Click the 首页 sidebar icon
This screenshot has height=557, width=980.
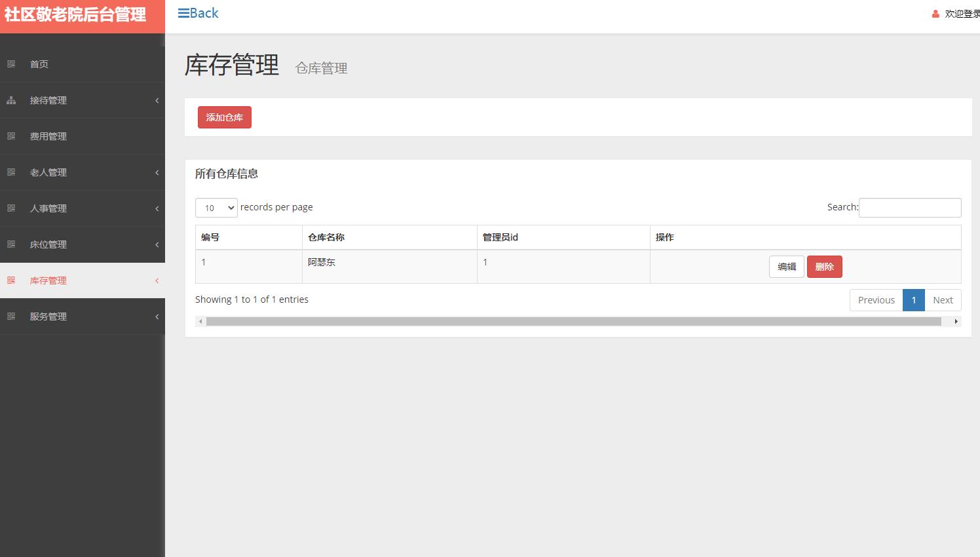click(11, 64)
